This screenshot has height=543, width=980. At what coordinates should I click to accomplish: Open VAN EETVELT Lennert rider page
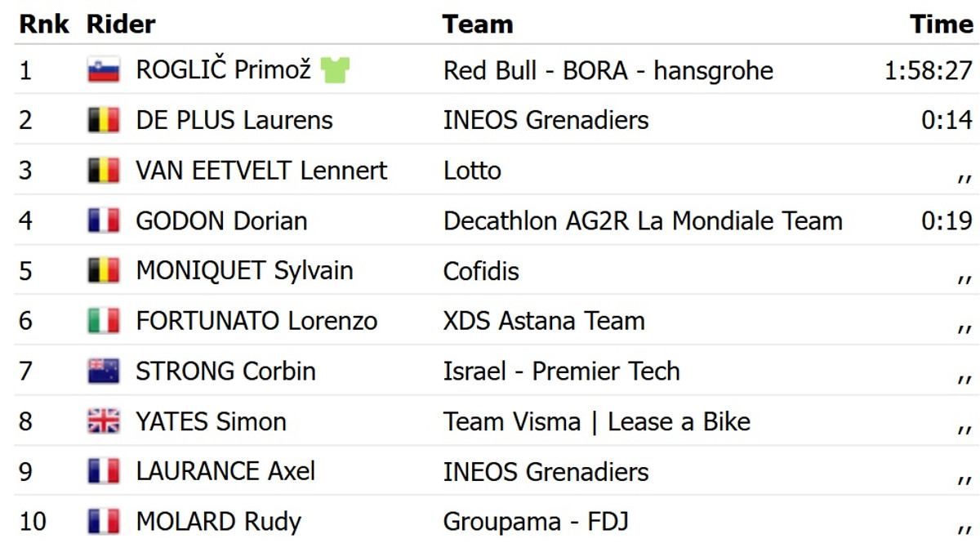261,171
